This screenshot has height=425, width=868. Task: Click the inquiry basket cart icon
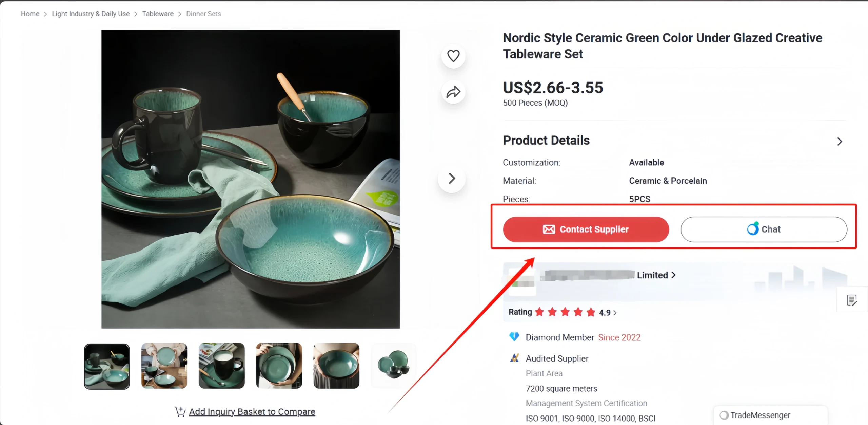pyautogui.click(x=180, y=411)
